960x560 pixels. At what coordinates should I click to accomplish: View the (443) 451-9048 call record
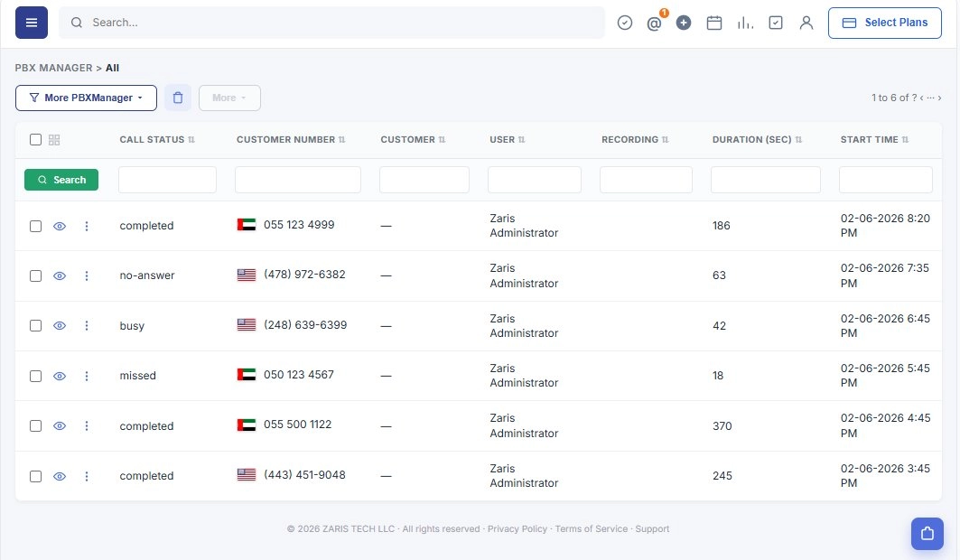[60, 476]
